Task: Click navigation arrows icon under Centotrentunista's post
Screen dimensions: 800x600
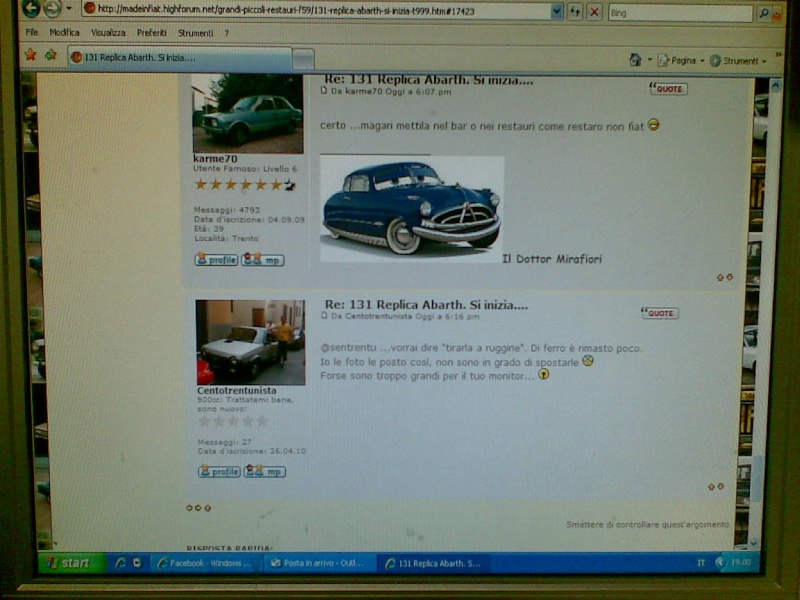Action: [x=716, y=487]
